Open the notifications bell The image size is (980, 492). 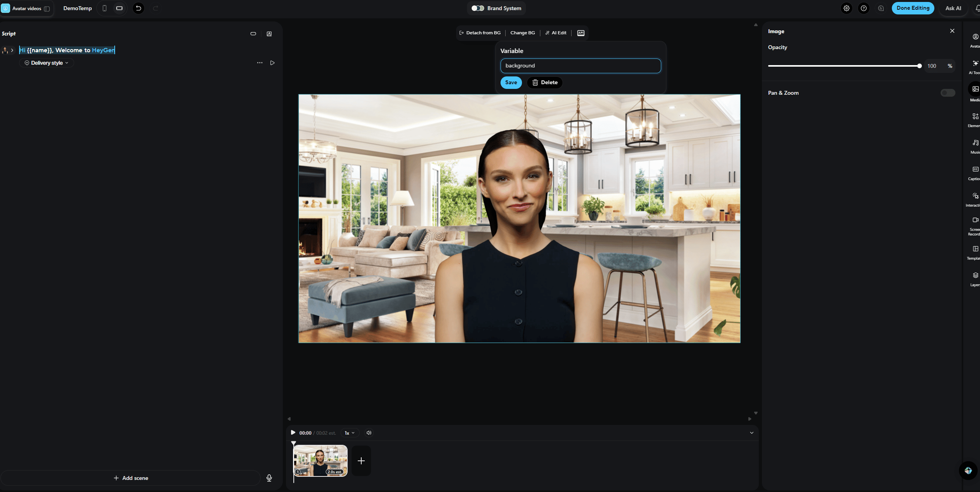pos(977,8)
